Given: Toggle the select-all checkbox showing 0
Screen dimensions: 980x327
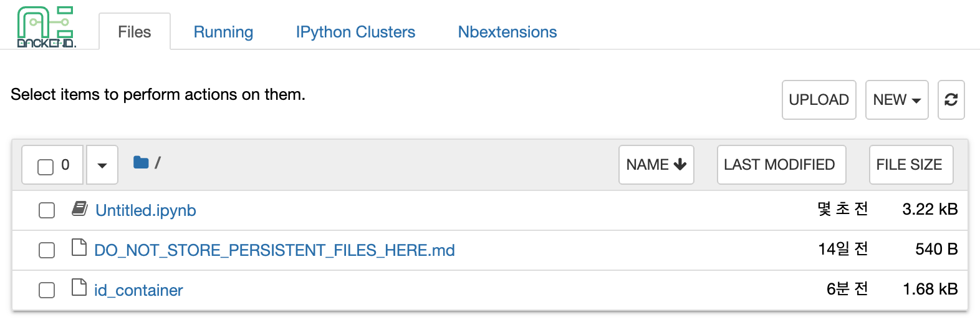Looking at the screenshot, I should point(46,167).
